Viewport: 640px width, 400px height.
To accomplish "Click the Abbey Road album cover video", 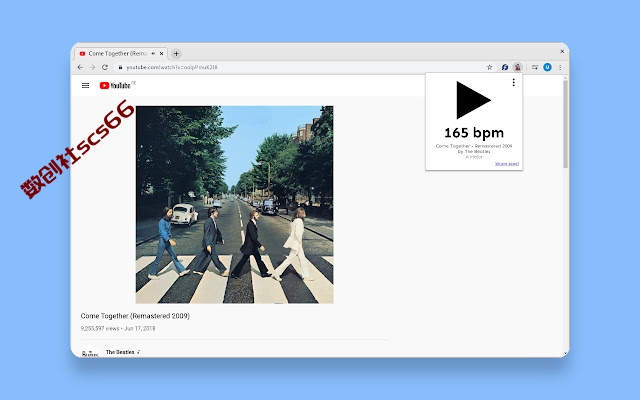I will pos(234,204).
